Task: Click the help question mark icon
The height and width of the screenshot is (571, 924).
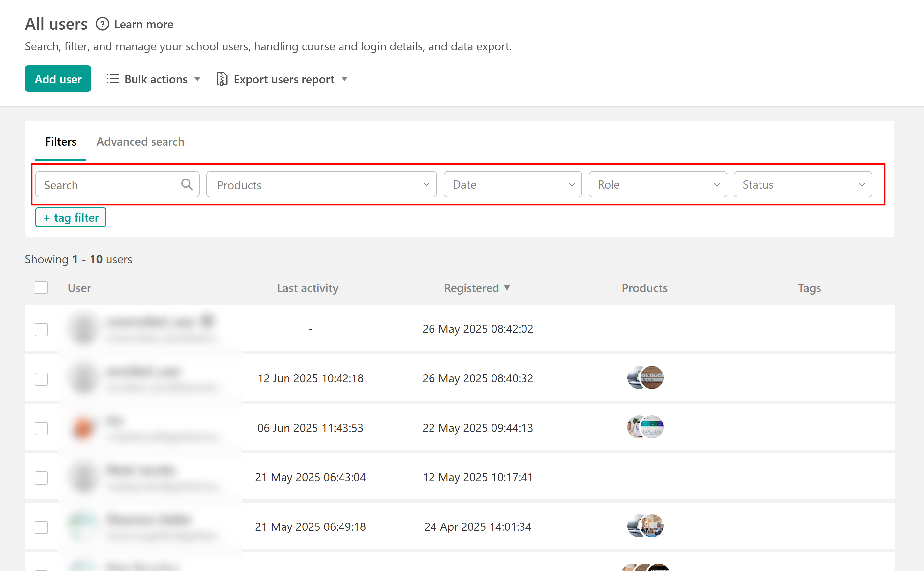Action: 102,24
